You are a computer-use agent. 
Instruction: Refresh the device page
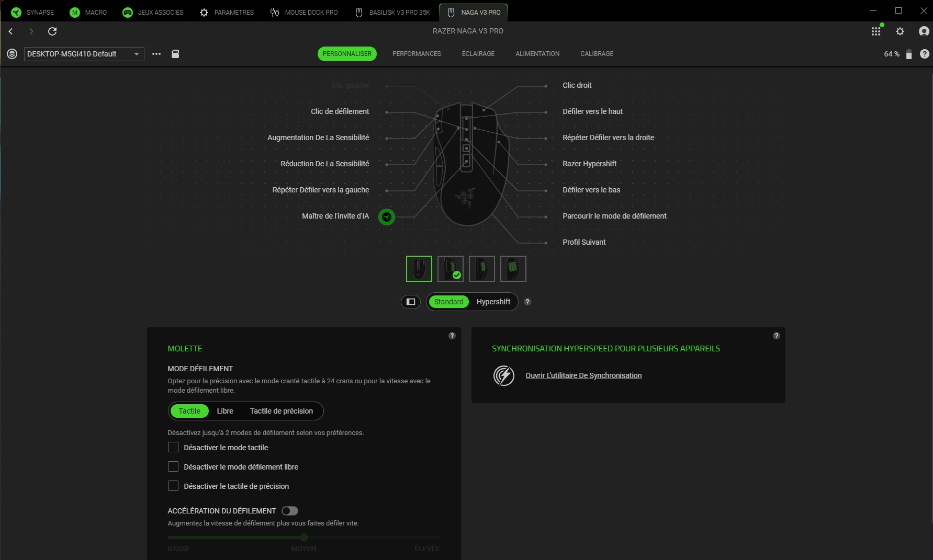[x=52, y=31]
